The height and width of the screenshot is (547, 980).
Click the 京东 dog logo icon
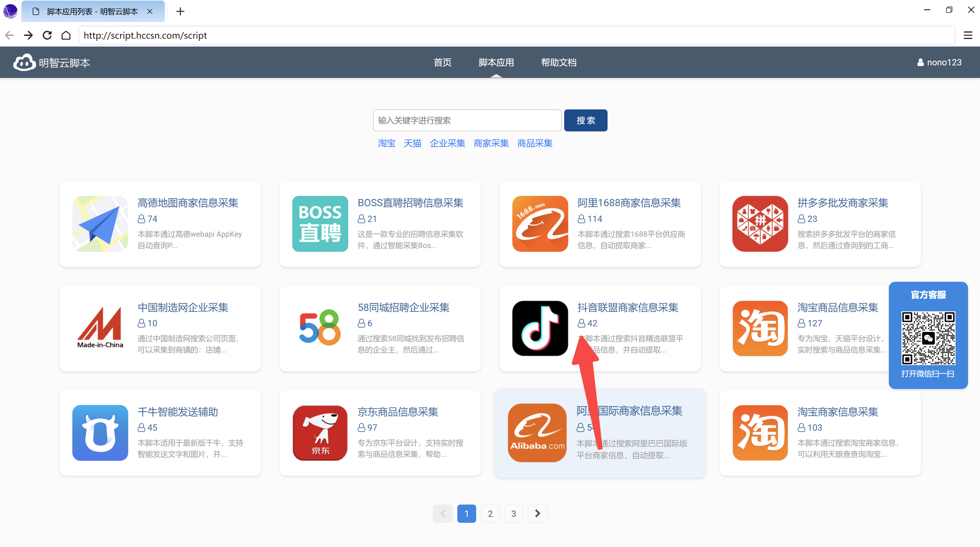(x=320, y=433)
